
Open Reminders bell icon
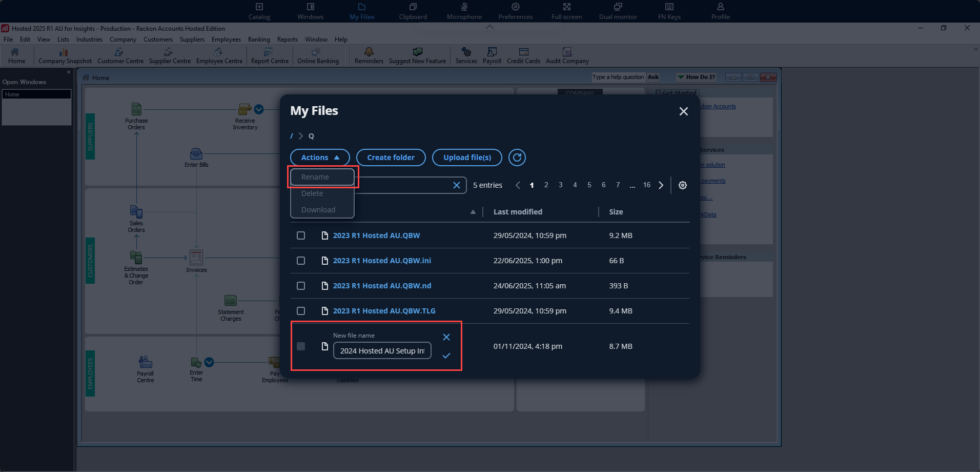369,56
